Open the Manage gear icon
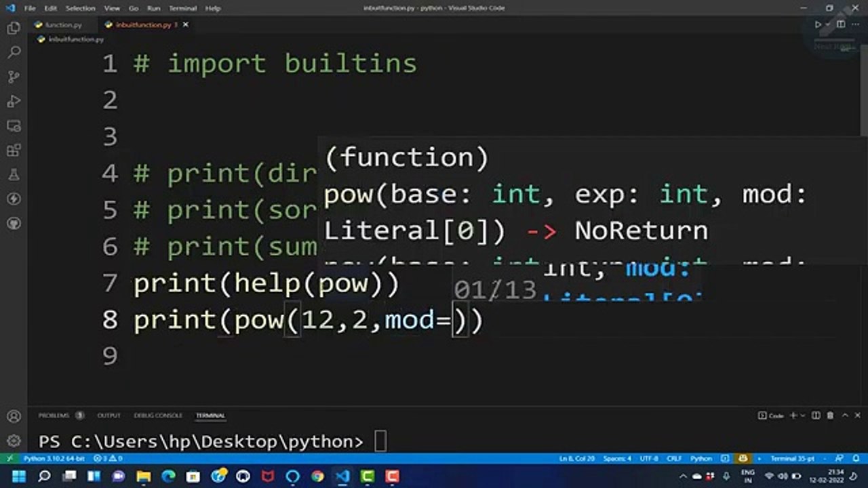Image resolution: width=868 pixels, height=488 pixels. [14, 441]
